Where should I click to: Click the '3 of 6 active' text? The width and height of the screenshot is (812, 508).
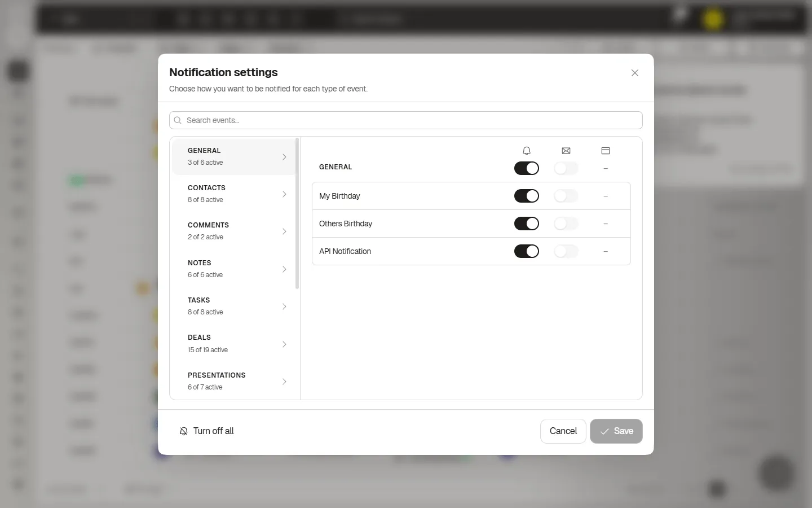tap(205, 163)
